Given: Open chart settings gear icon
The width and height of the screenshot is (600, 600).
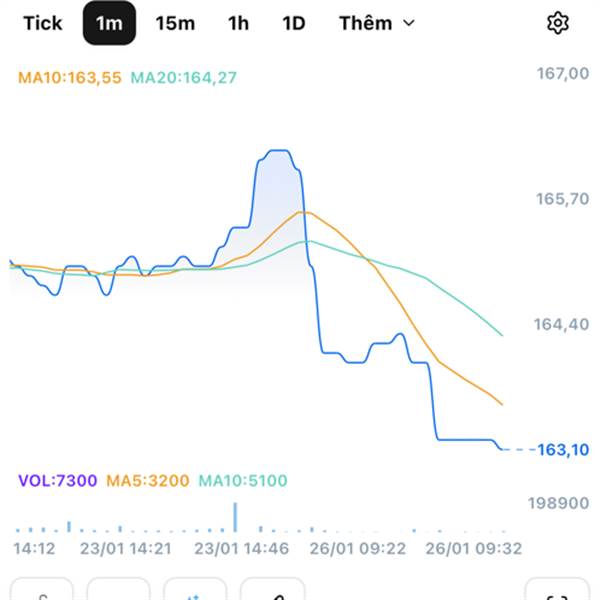Looking at the screenshot, I should point(557,23).
